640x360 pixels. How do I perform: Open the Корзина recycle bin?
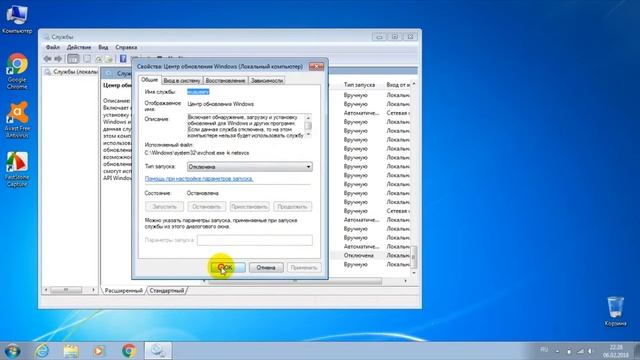615,311
